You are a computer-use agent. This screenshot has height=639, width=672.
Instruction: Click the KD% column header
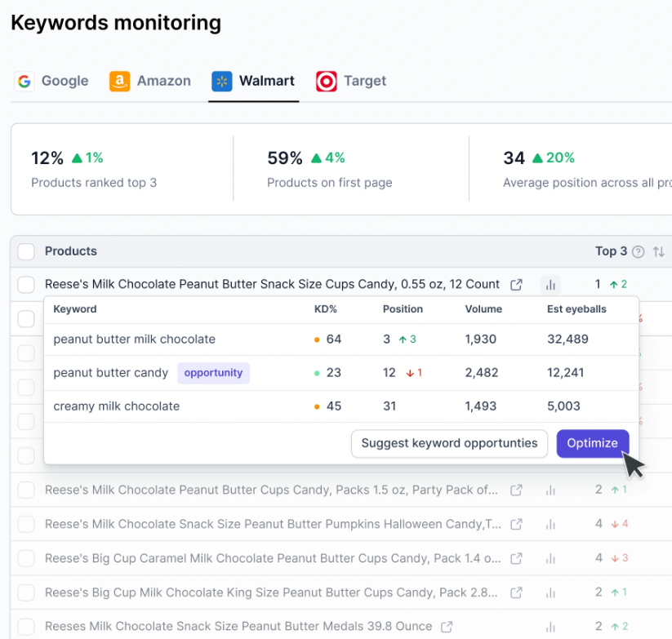[x=326, y=309]
